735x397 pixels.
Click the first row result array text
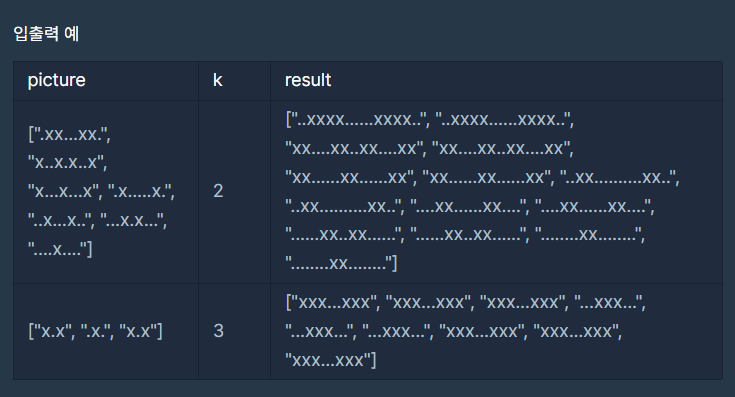482,191
